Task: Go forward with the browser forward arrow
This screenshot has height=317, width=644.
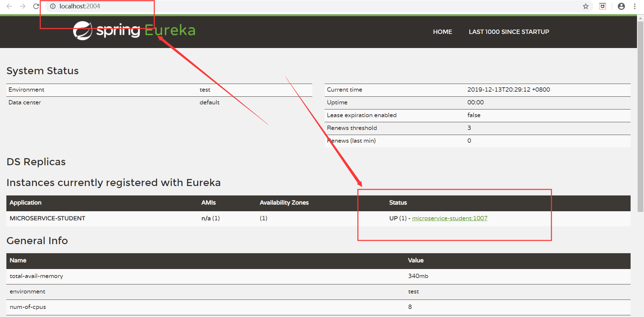Action: (22, 6)
